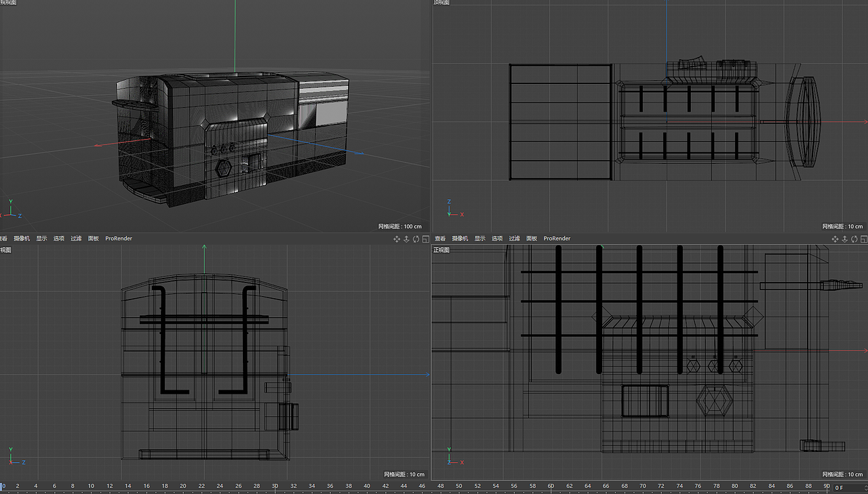Open the 面板 menu of the bottom-left side viewport
Image resolution: width=868 pixels, height=494 pixels.
(94, 239)
